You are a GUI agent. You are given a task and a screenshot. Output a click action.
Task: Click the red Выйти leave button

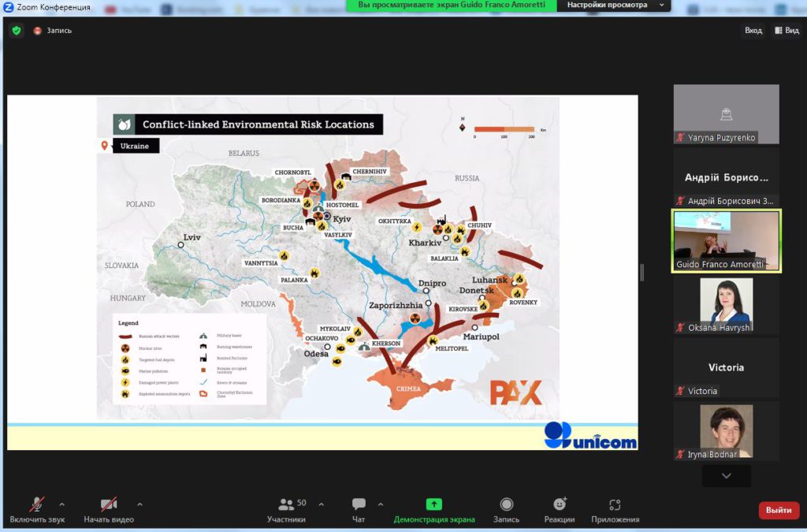coord(779,510)
